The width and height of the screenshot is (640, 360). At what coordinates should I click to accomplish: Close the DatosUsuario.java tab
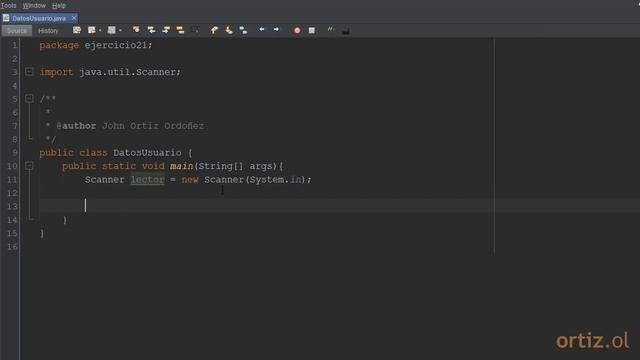74,18
